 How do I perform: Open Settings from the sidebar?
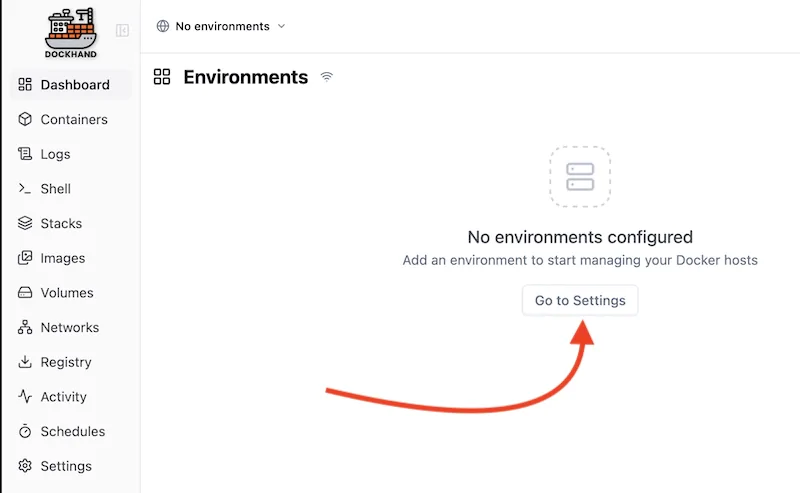coord(65,466)
